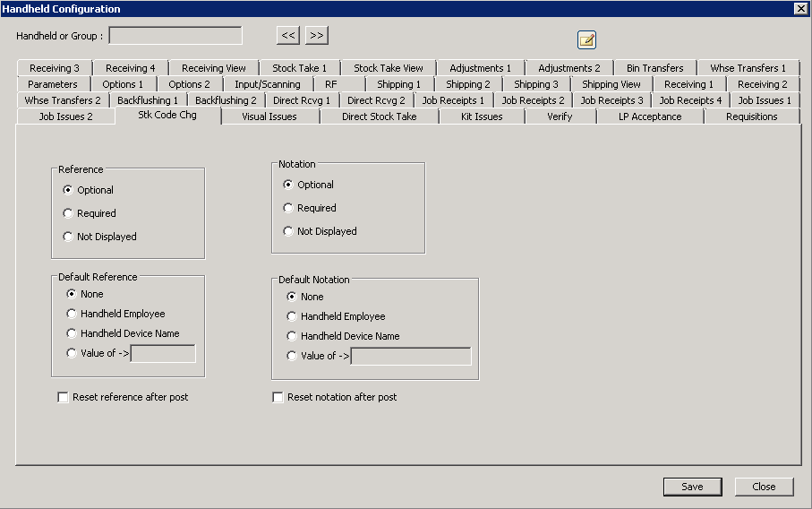This screenshot has height=509, width=812.
Task: Click the Default Notation value text field
Action: (x=411, y=357)
